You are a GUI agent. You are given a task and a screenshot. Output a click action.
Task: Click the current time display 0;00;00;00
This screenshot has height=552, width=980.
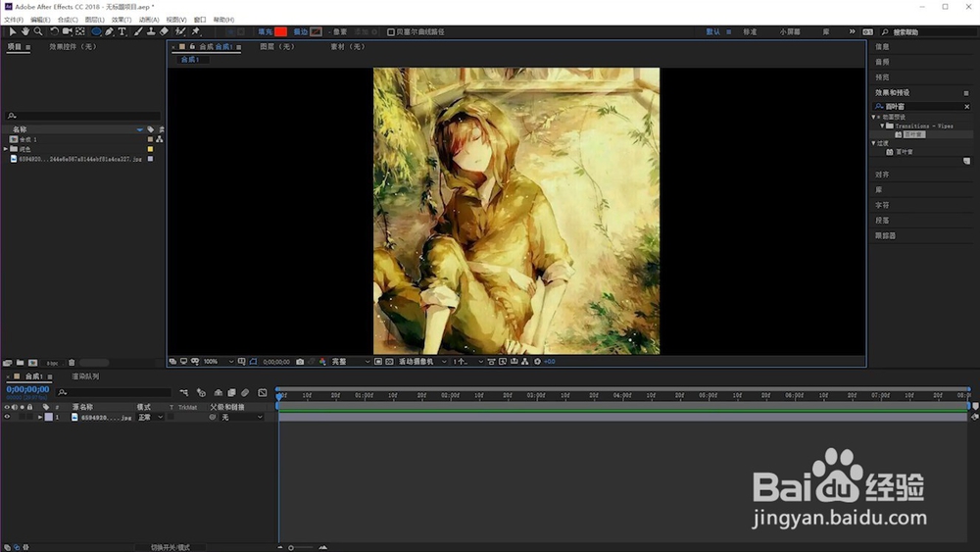[x=27, y=389]
